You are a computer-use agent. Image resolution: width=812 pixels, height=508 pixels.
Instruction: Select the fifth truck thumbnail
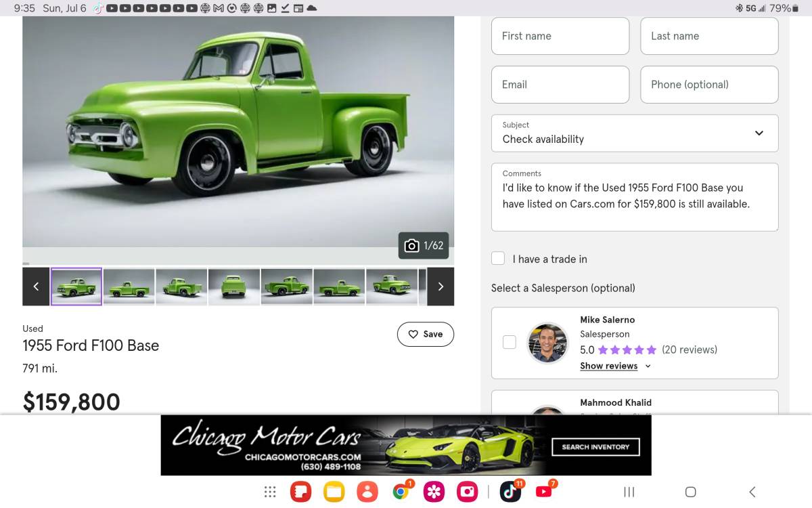tap(286, 287)
